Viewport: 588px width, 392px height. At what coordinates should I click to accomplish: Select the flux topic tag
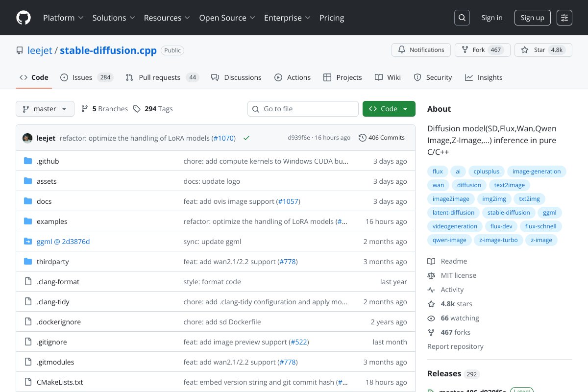[438, 171]
